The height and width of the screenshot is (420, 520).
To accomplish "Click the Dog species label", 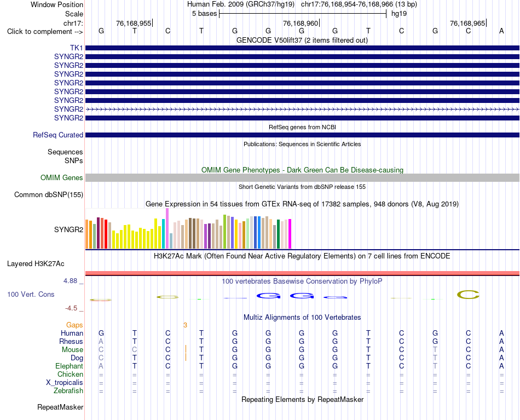I will pos(77,358).
